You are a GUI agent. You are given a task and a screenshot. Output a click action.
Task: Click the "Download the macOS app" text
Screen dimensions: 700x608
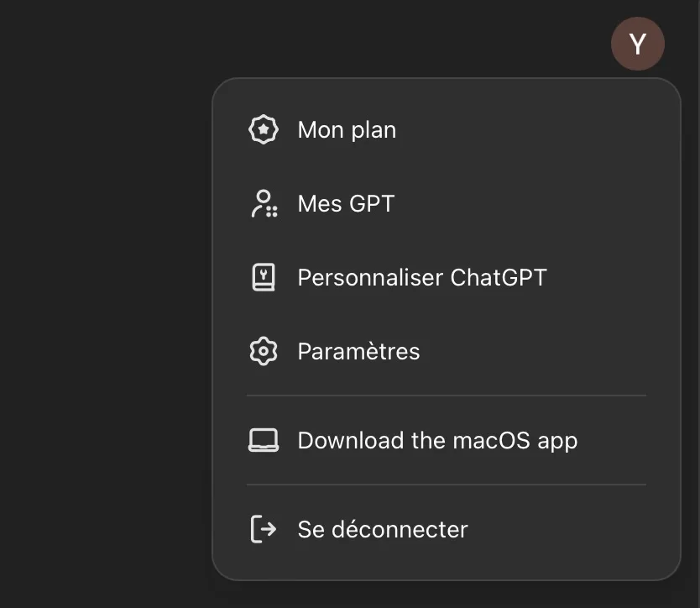(437, 441)
